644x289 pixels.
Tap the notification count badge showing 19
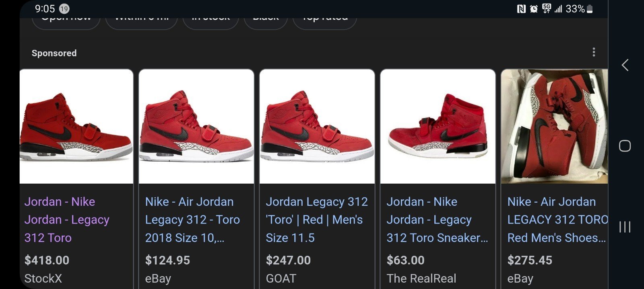pyautogui.click(x=64, y=8)
